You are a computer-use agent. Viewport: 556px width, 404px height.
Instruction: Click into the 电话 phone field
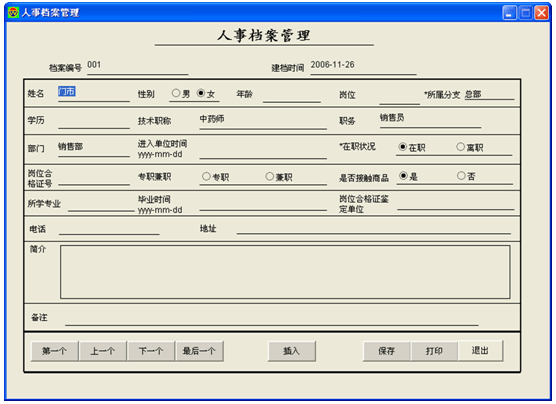109,229
